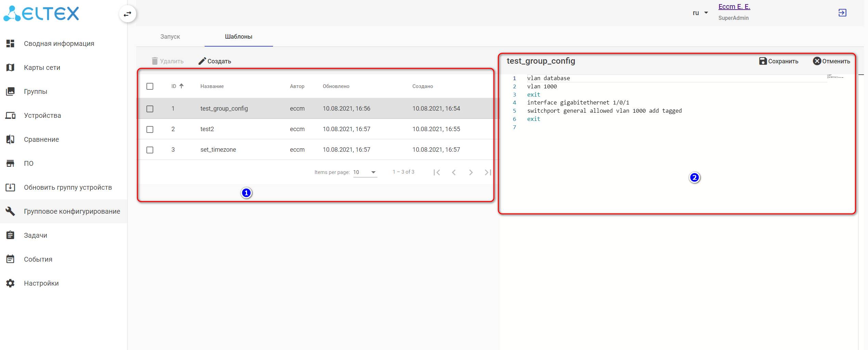868x350 pixels.
Task: Click the set_timezone template row
Action: click(218, 150)
